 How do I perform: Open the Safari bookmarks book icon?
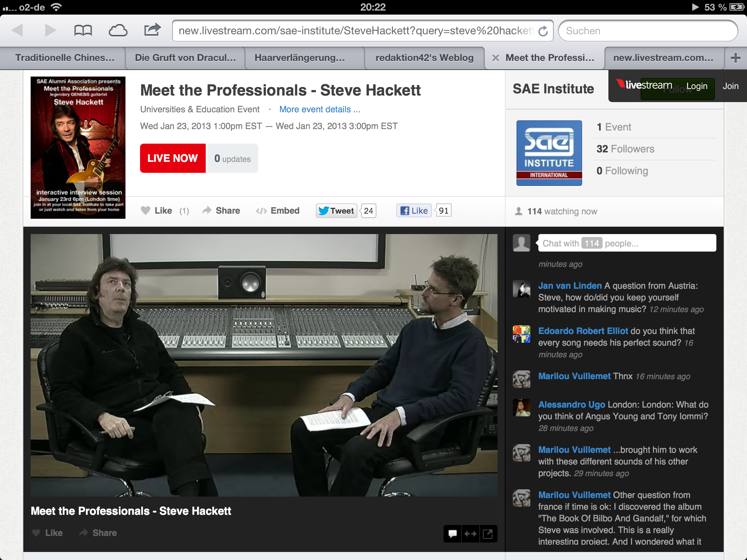(83, 31)
